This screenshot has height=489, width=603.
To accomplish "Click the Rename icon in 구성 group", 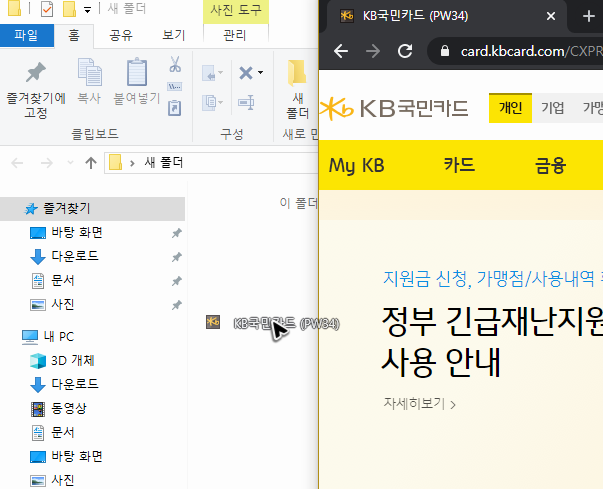I will pos(246,103).
